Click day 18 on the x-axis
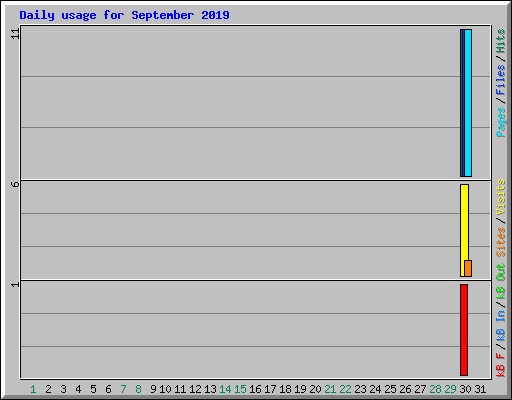 pyautogui.click(x=285, y=389)
